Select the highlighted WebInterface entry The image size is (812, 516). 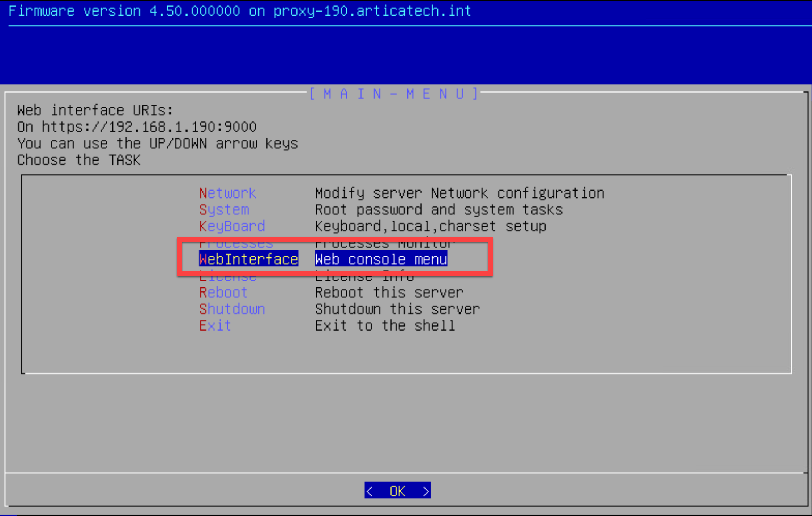point(248,259)
